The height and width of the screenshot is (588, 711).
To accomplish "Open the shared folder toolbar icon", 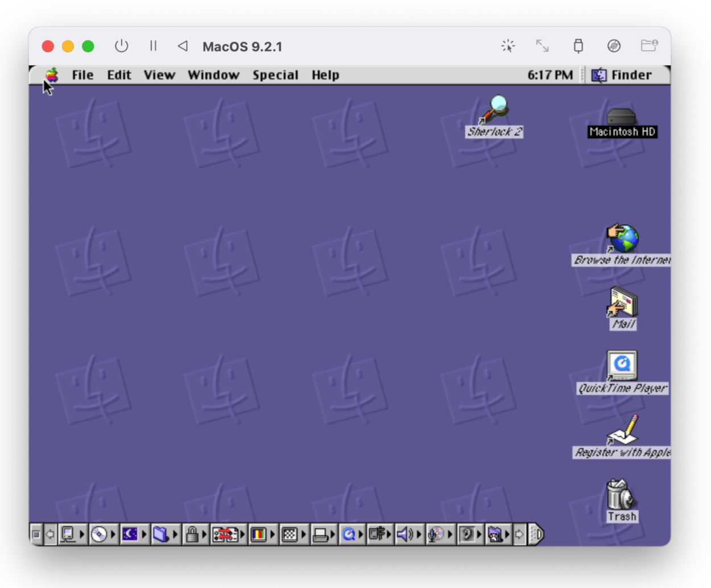I will click(x=650, y=45).
